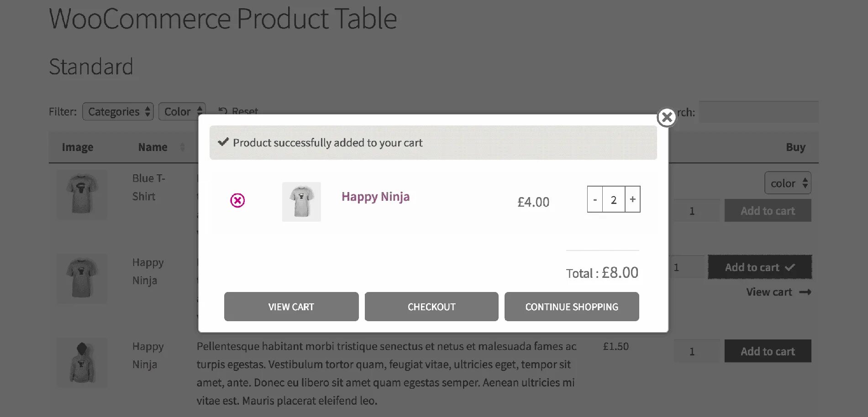868x417 pixels.
Task: Sort table by Name column arrows
Action: coord(182,147)
